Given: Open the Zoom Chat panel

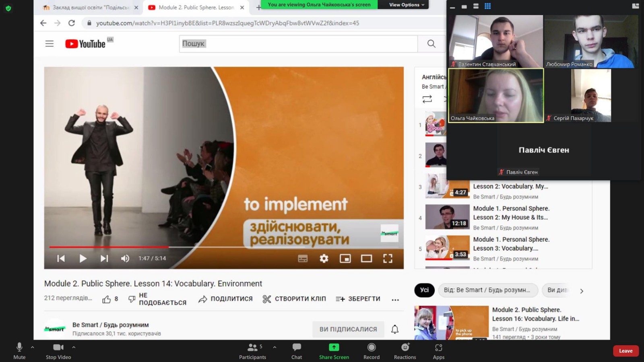Looking at the screenshot, I should click(x=296, y=351).
